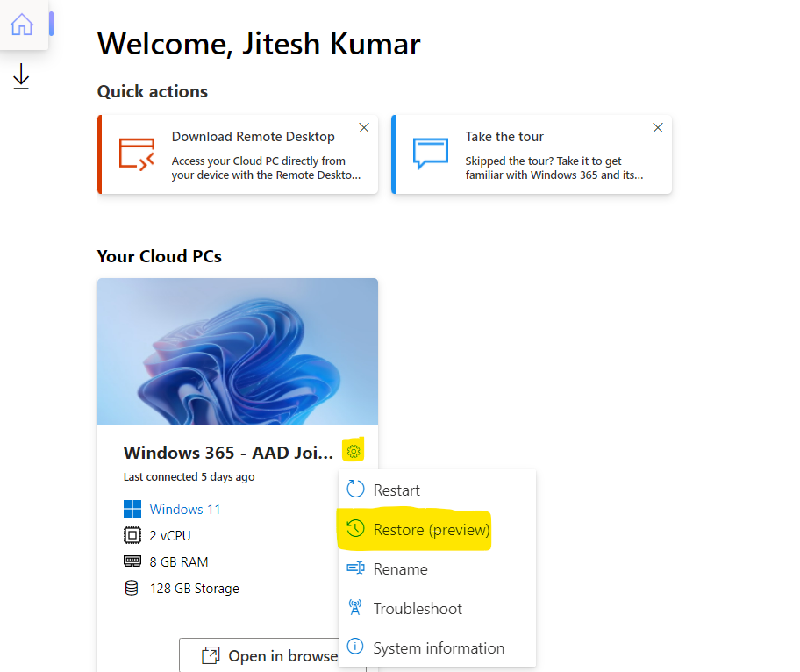Dismiss the Download Remote Desktop card

[364, 127]
